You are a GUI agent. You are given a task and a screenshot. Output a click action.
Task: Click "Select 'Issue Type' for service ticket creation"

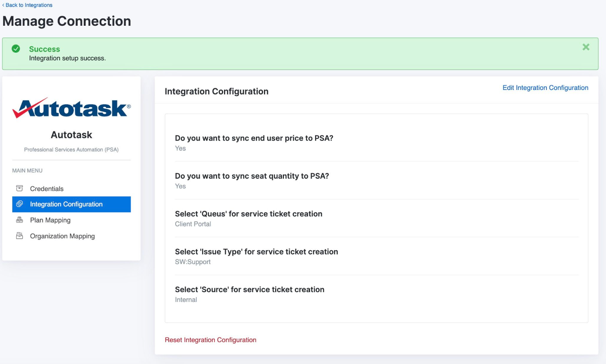pyautogui.click(x=257, y=252)
